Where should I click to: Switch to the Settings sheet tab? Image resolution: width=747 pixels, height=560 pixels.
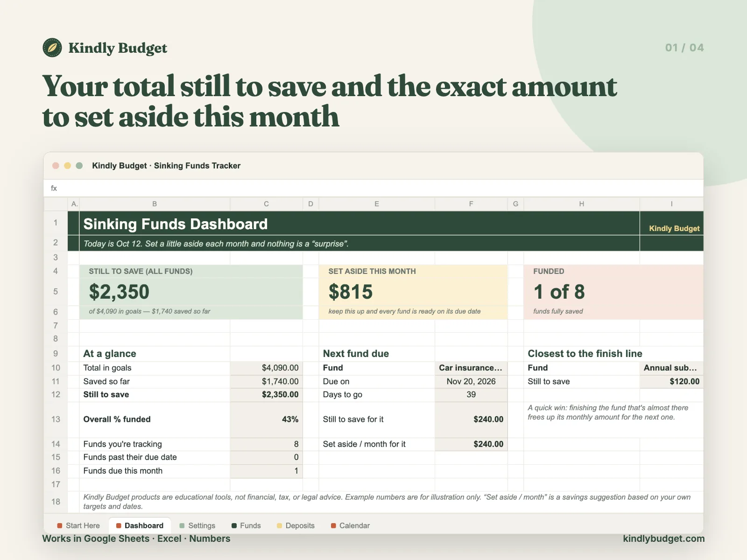coord(197,525)
